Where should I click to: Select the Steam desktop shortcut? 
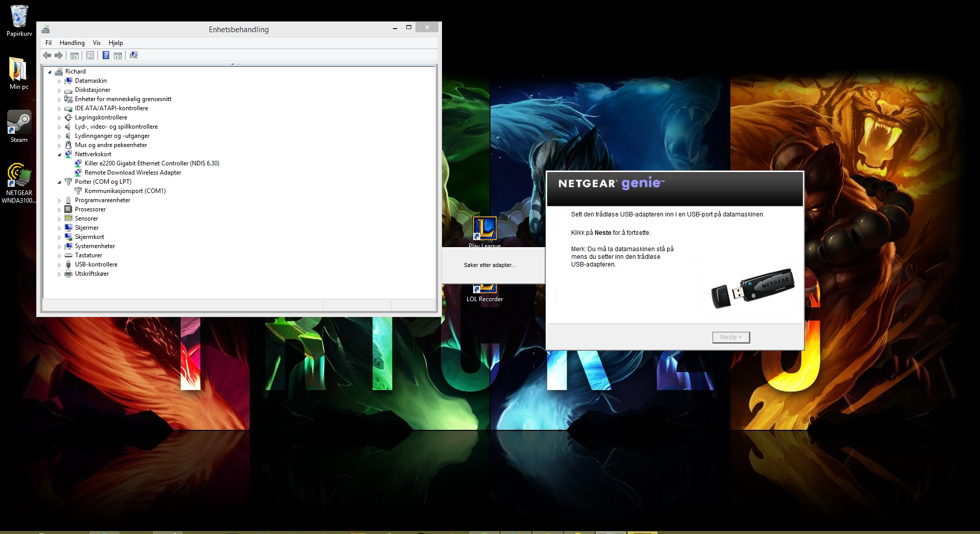point(19,127)
